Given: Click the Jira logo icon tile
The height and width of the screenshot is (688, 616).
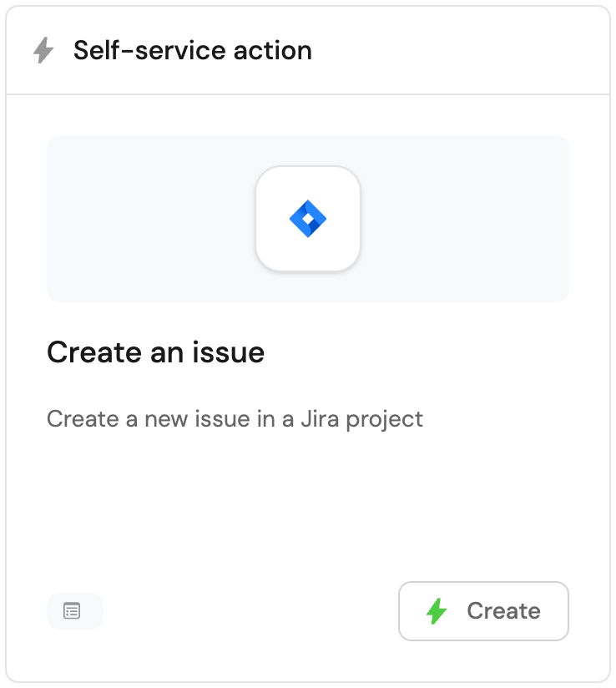Looking at the screenshot, I should click(308, 219).
